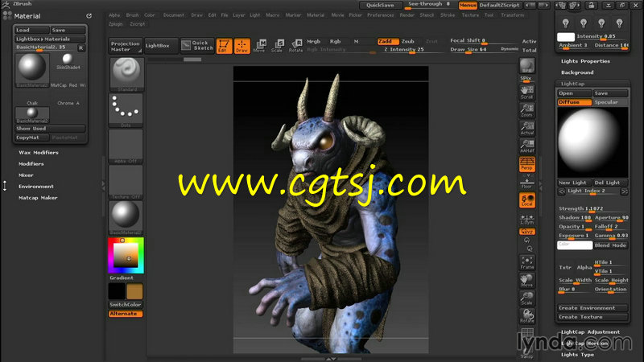Open Lightbox Materials button
644x362 pixels.
[50, 39]
